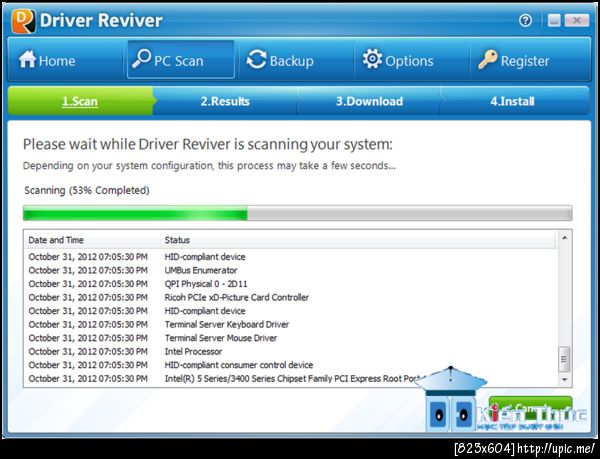Click the Register key icon
Viewport: 600px width, 459px height.
[x=488, y=59]
